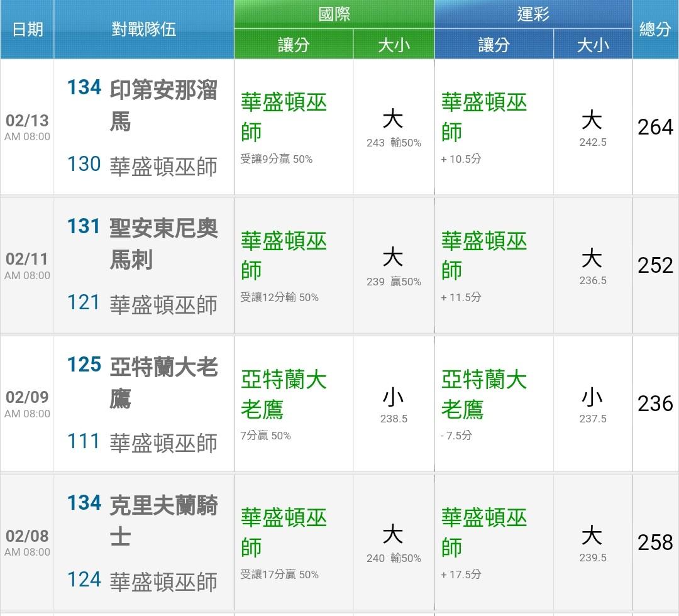Click + 10.5分 spread text

click(461, 159)
